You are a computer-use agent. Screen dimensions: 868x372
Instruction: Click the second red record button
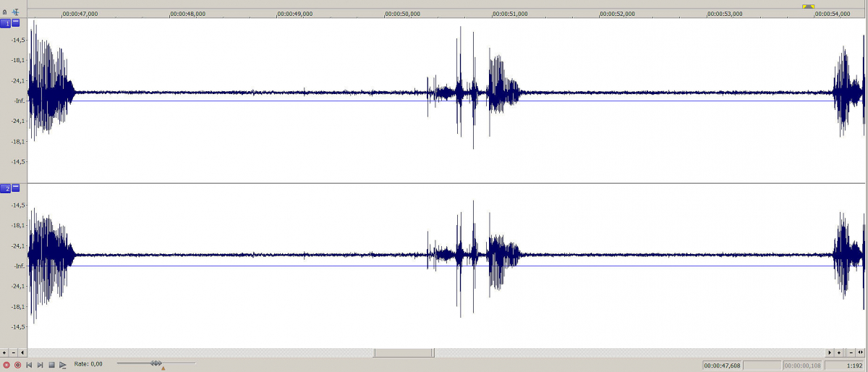pyautogui.click(x=17, y=365)
